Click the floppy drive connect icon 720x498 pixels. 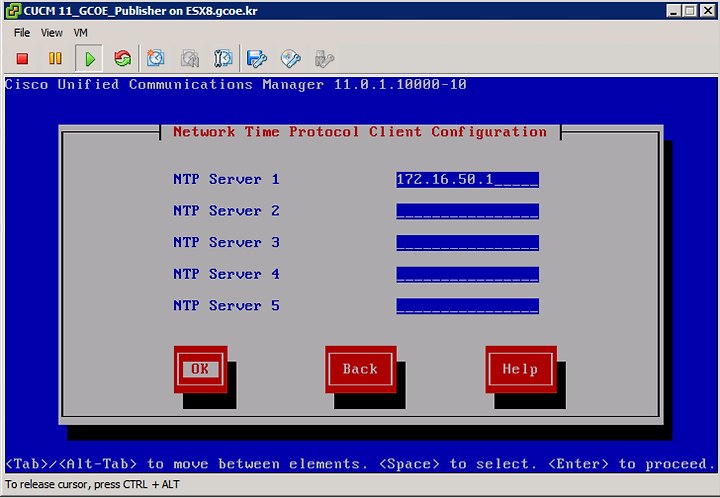[x=257, y=58]
